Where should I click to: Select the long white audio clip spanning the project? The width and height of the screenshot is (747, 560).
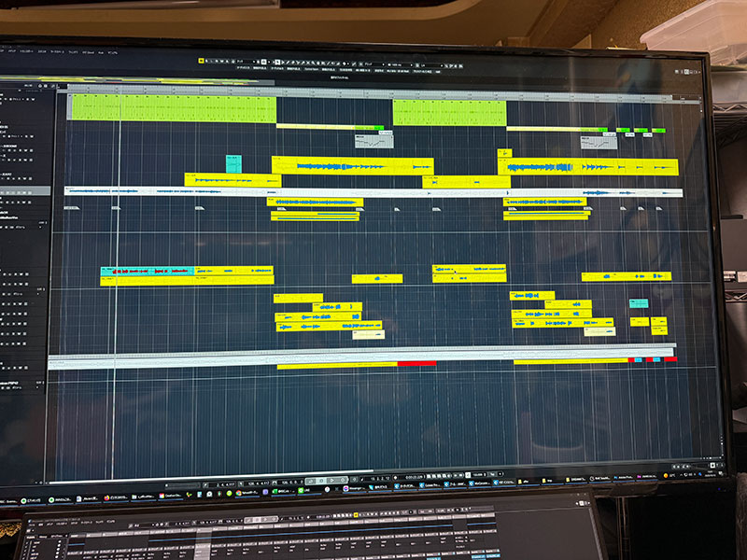point(373,192)
